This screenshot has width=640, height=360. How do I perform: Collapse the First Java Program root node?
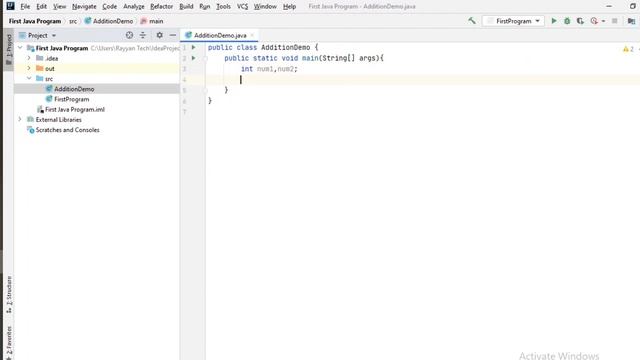tap(20, 48)
